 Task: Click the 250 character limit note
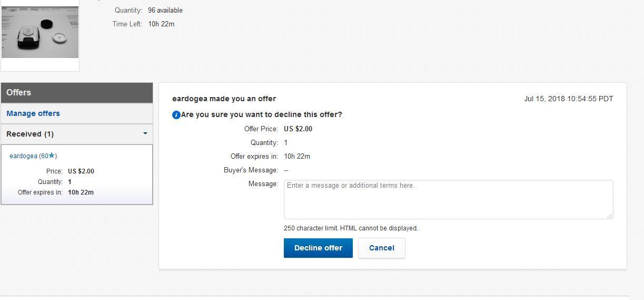pos(351,228)
